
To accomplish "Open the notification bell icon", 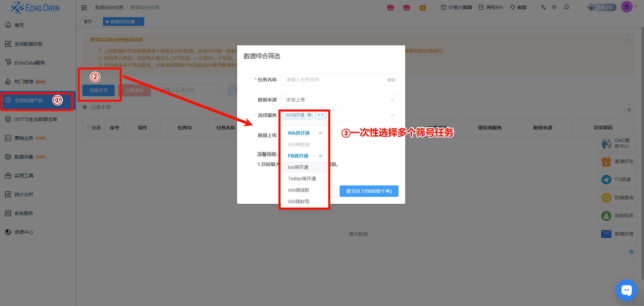I will click(x=567, y=7).
